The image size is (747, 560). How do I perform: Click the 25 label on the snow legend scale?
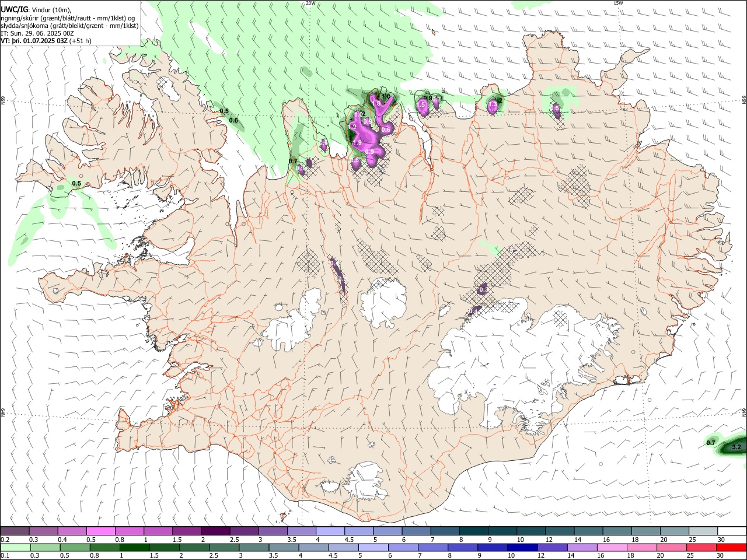point(692,540)
